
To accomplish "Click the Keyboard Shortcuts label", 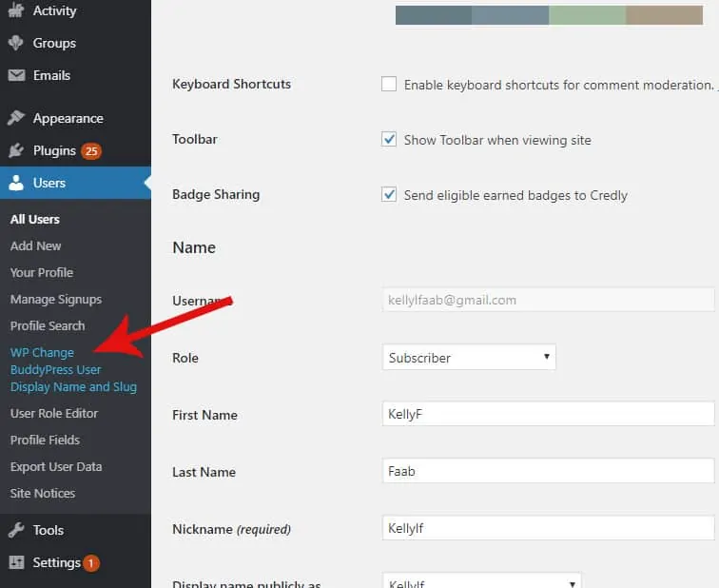I will coord(231,84).
